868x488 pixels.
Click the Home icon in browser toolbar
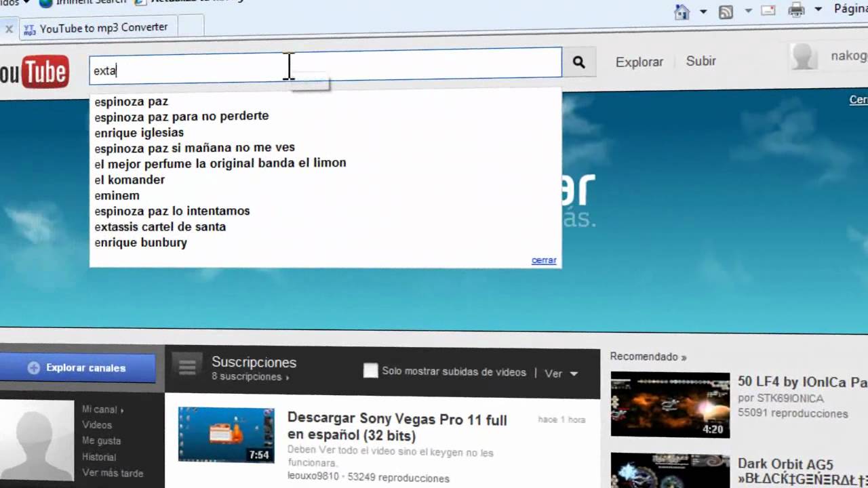682,11
